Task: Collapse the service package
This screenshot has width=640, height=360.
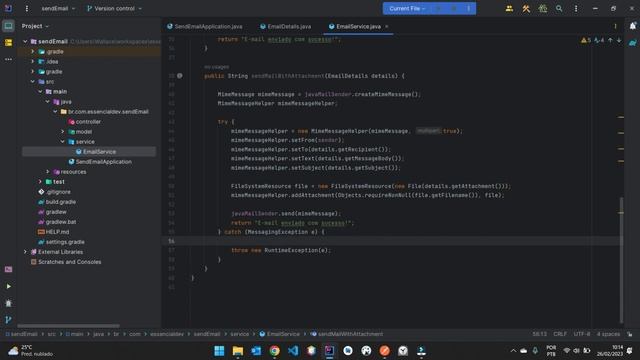Action: (x=62, y=142)
